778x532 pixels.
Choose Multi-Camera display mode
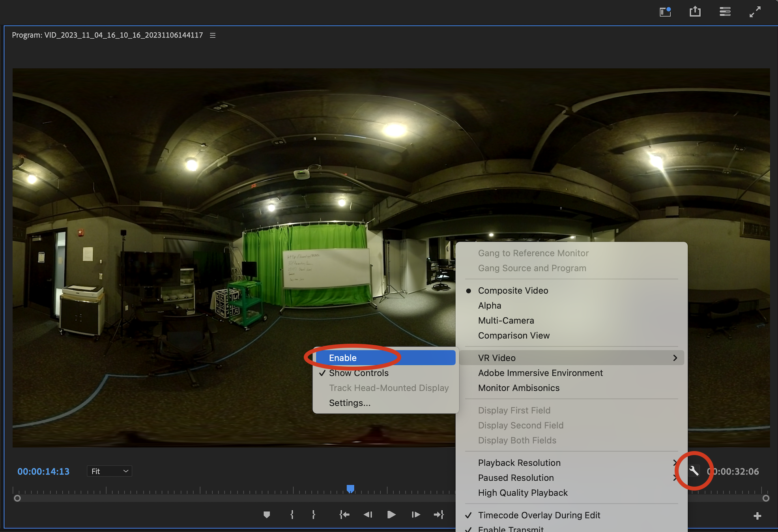[571, 320]
